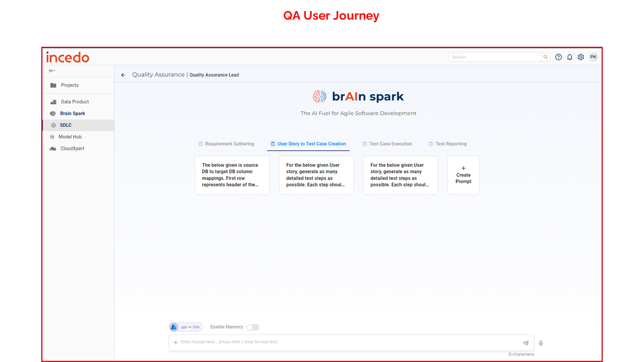Viewport: 644px width, 362px height.
Task: Select SDLC in the sidebar
Action: coord(78,125)
